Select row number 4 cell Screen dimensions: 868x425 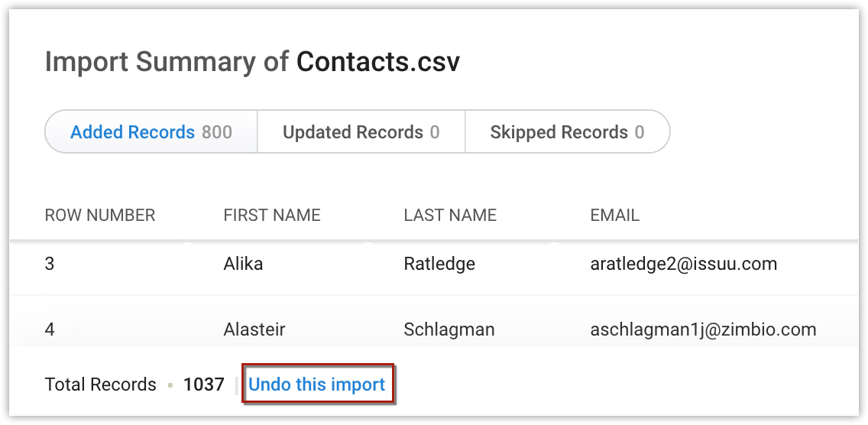(50, 330)
